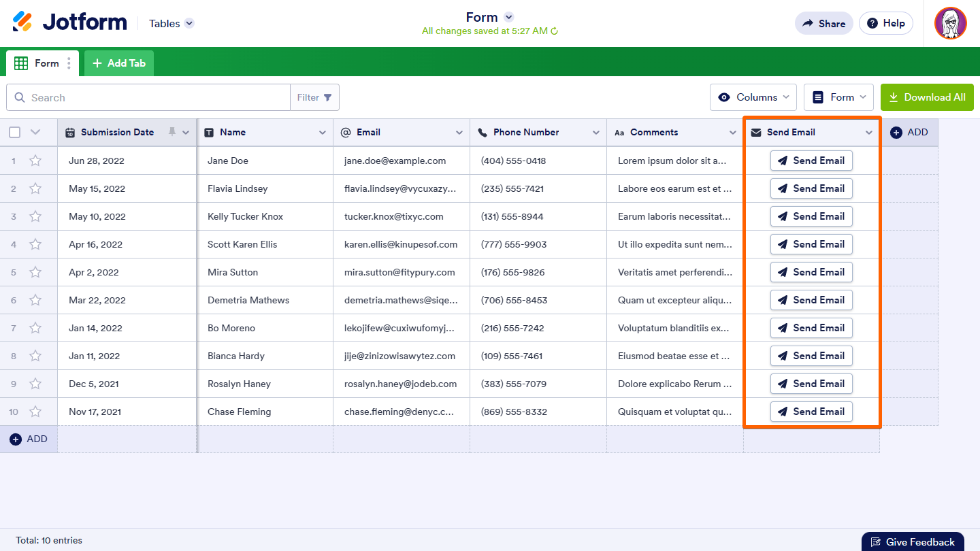Screen dimensions: 980x551
Task: Open the Columns dropdown above the table
Action: tap(753, 97)
